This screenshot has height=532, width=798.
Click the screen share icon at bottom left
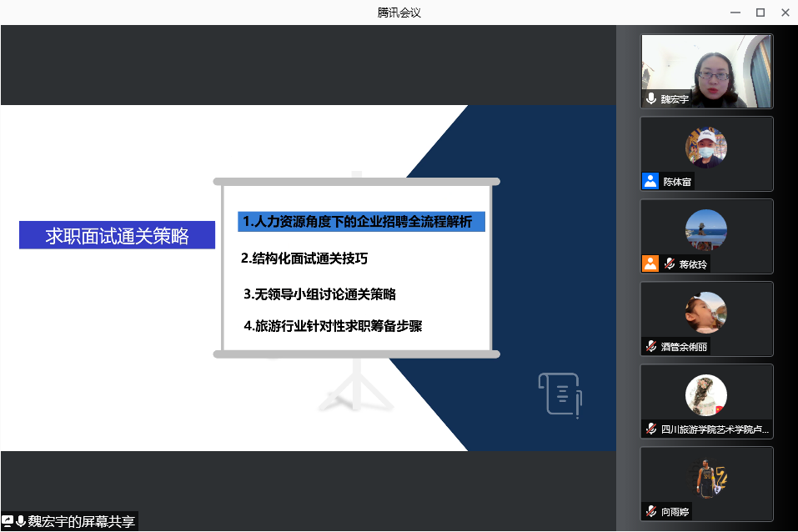click(x=8, y=521)
